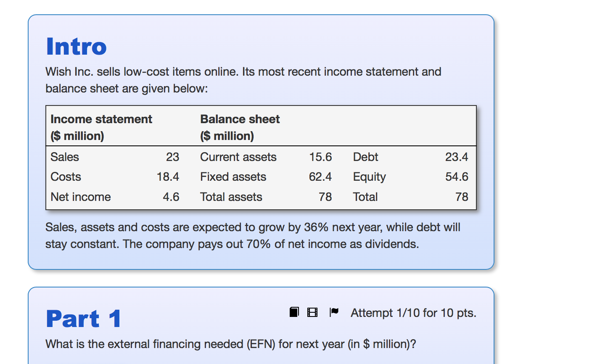Click the 'Current assets' label
This screenshot has width=592, height=364.
[238, 157]
